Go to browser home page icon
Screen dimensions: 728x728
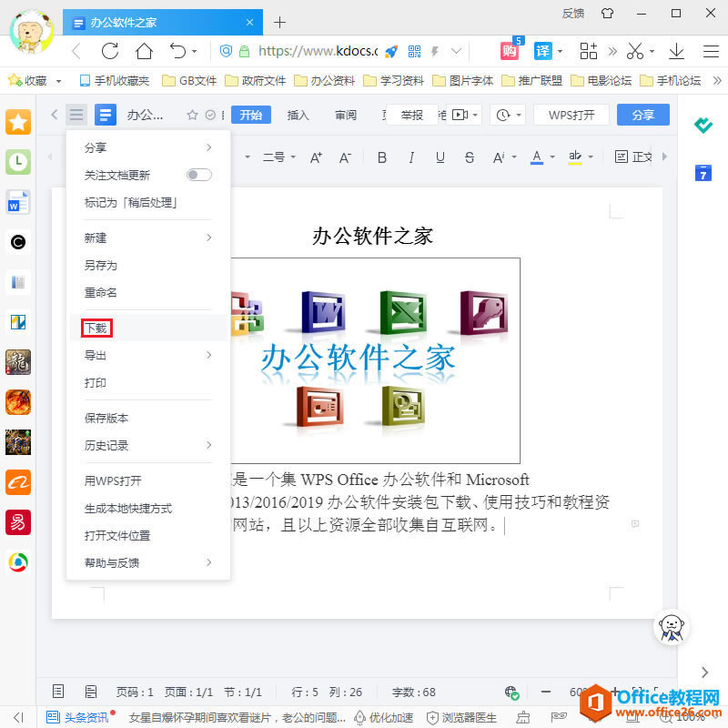144,51
